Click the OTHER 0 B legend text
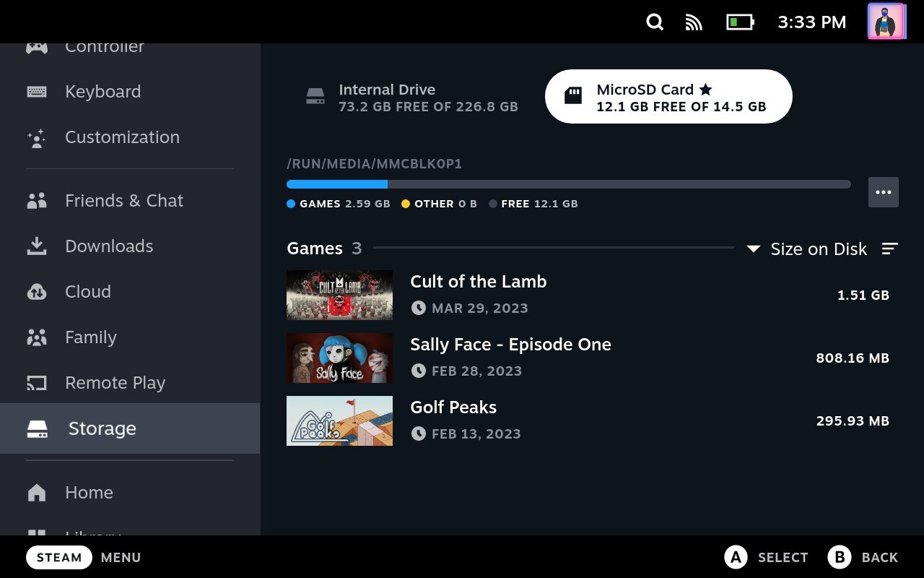 [446, 204]
